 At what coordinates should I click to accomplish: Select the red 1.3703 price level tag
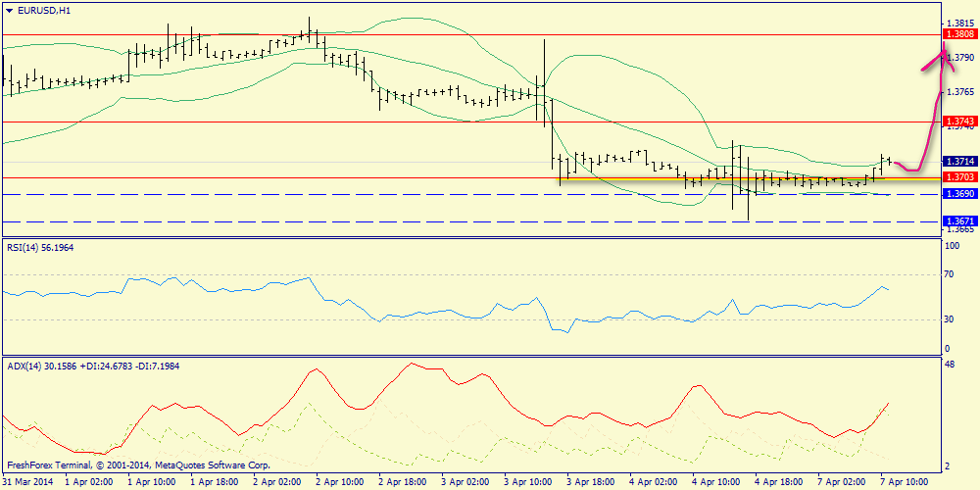click(x=959, y=176)
